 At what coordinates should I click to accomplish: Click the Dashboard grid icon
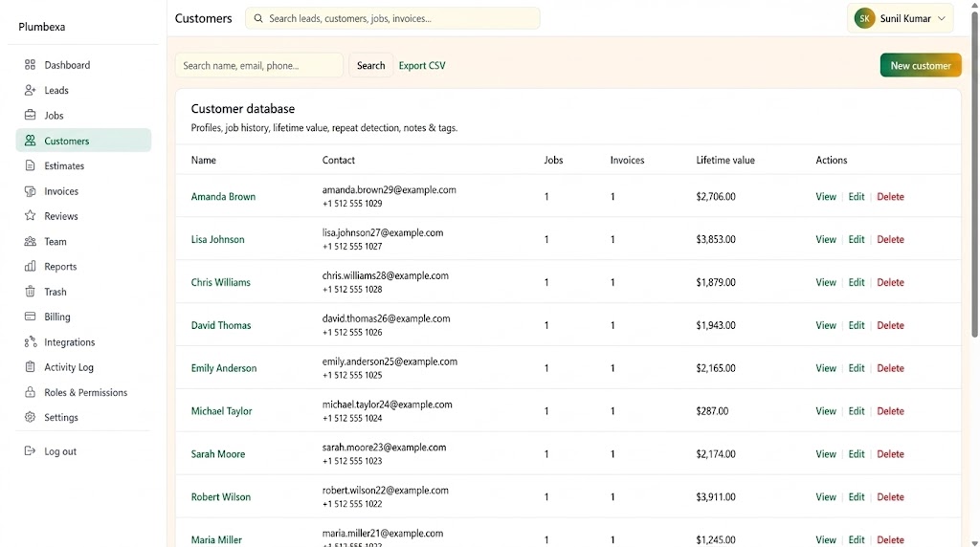coord(30,65)
